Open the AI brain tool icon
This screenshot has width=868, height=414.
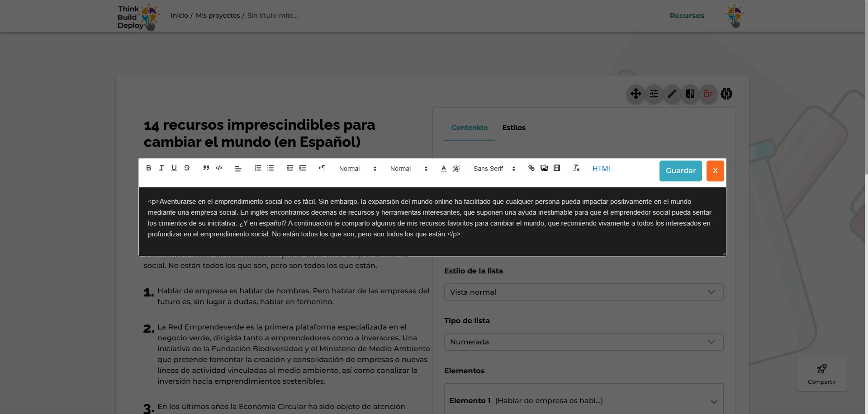726,94
